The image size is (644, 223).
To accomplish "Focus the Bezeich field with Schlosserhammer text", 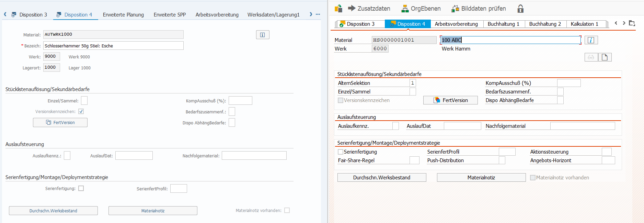I will [113, 46].
